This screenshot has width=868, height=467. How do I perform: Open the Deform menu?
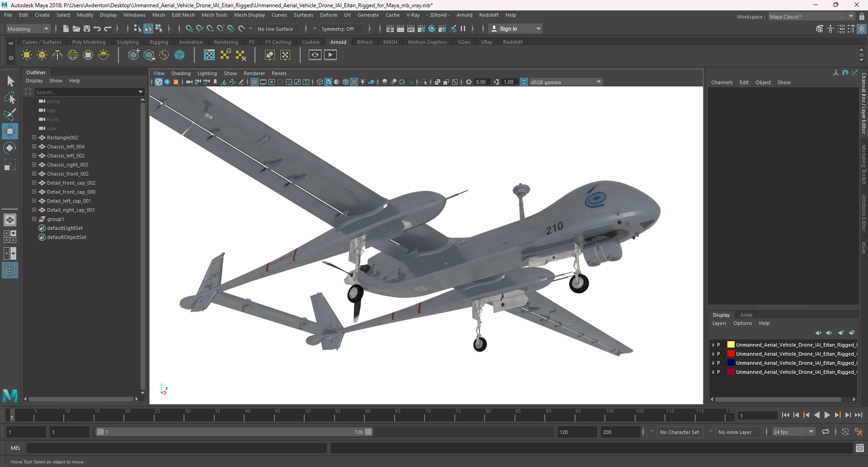pyautogui.click(x=329, y=15)
